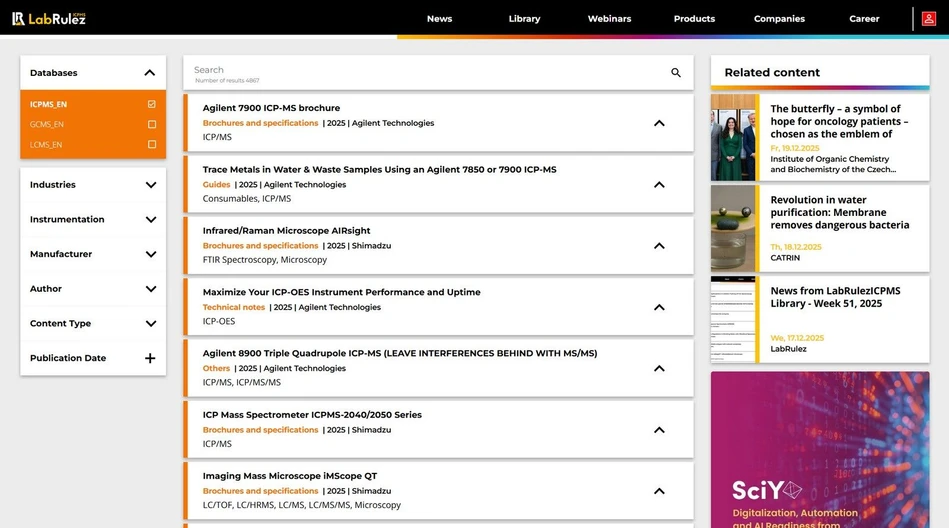Expand the Manufacturer filter
This screenshot has height=528, width=949.
(151, 254)
